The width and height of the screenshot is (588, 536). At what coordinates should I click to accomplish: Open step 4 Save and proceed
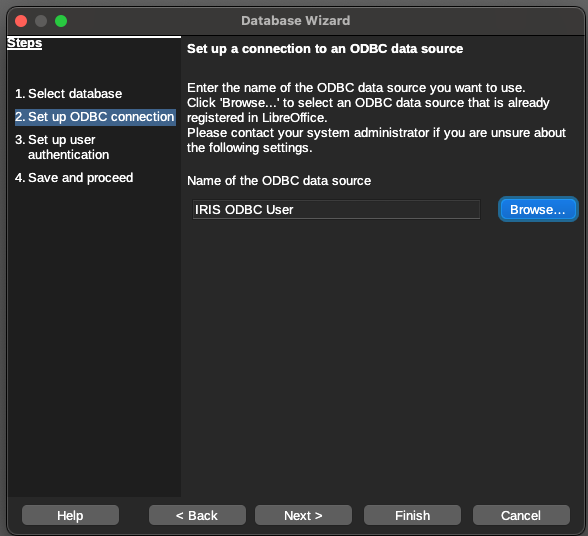(x=74, y=178)
